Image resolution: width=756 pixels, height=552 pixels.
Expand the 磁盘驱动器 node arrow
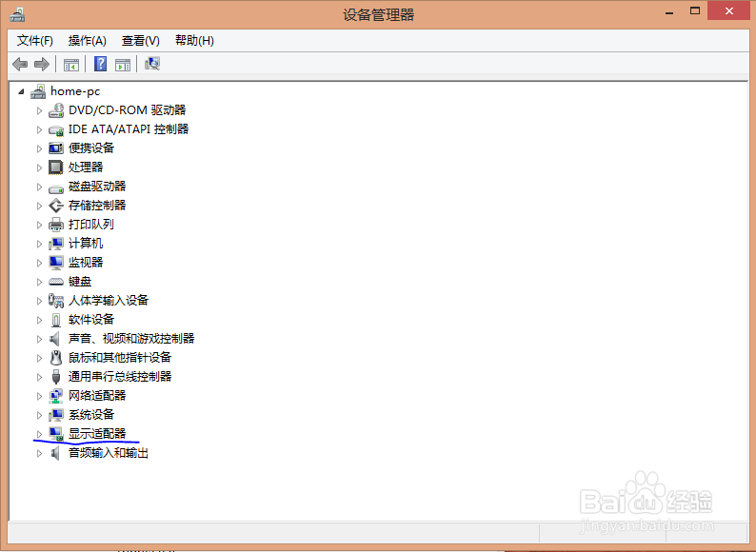click(39, 187)
